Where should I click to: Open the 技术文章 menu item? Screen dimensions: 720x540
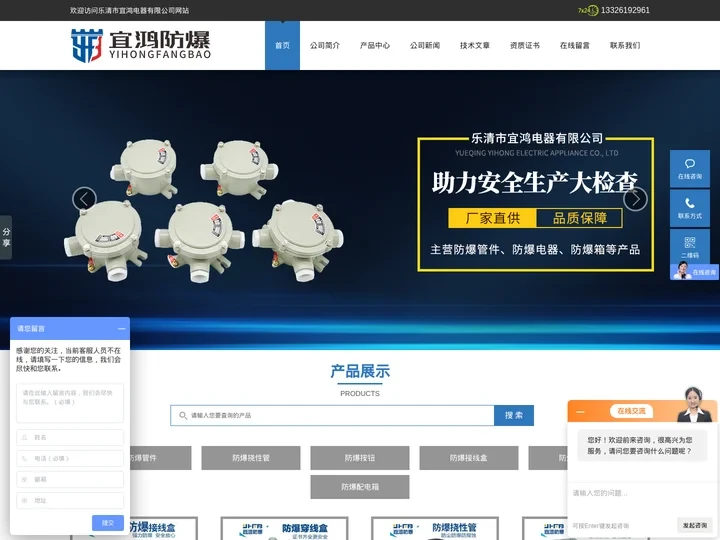point(475,45)
